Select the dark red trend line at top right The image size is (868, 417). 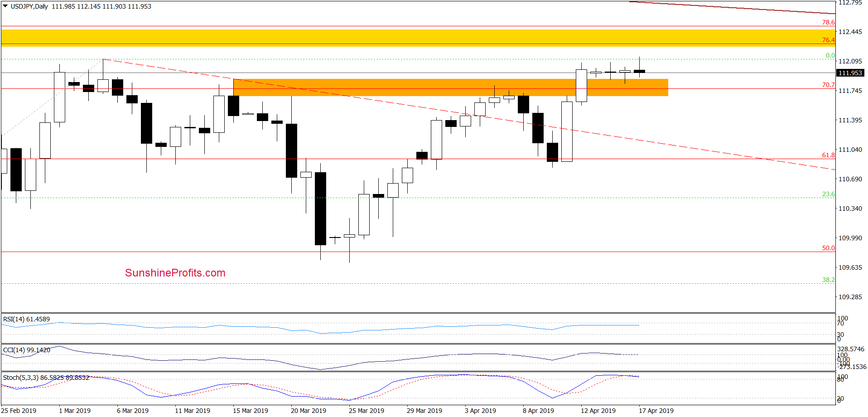click(x=732, y=8)
